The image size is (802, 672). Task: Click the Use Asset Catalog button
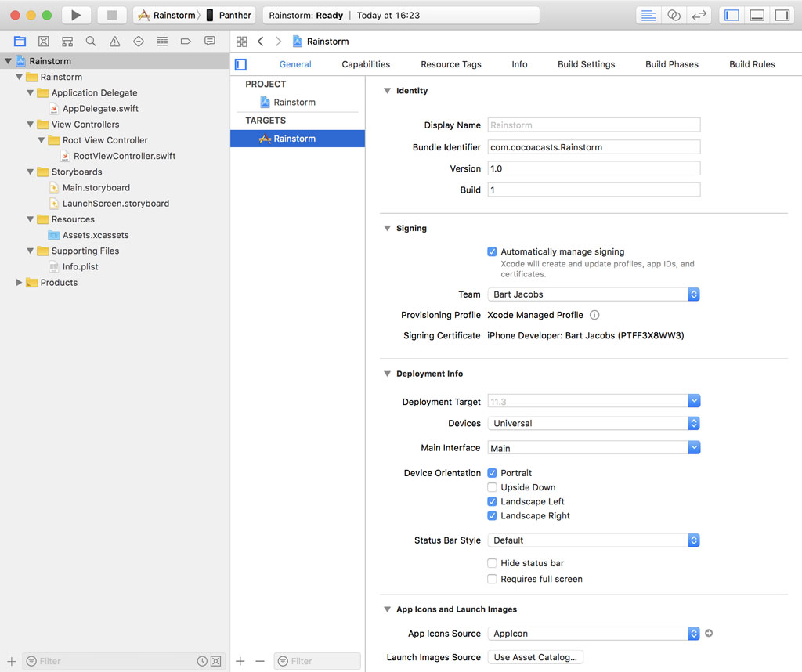coord(535,657)
